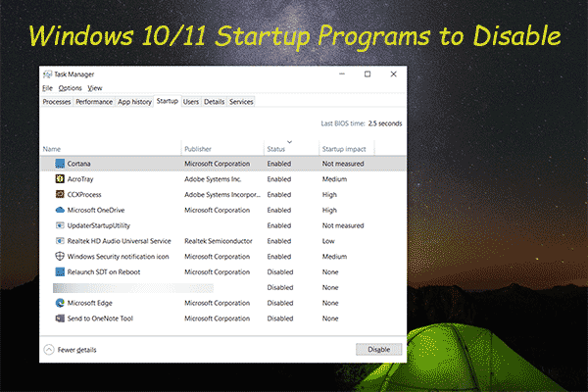Select Windows Security notification icon entry
The width and height of the screenshot is (588, 392).
tap(119, 256)
